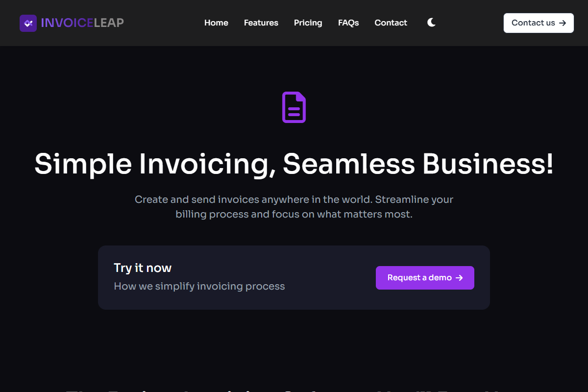Click the Contact us button
Image resolution: width=588 pixels, height=392 pixels.
pos(539,23)
